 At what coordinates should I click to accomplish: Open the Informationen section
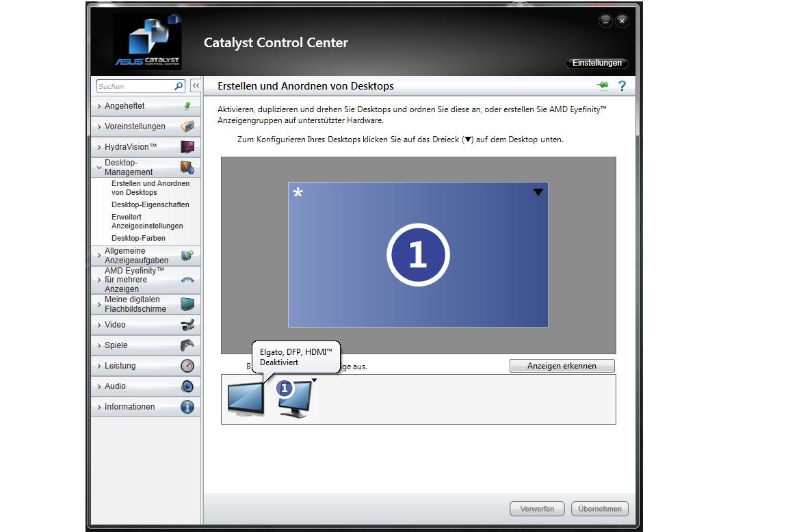[x=146, y=407]
